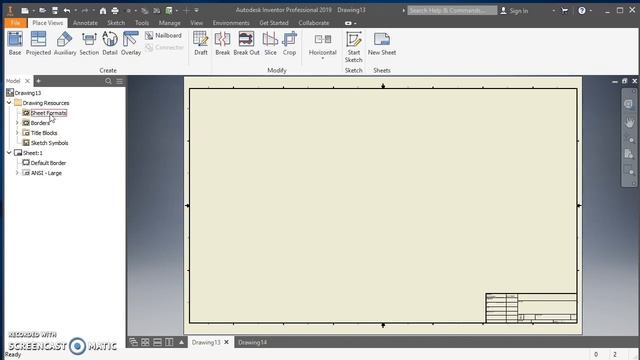Add a new browser panel with plus
This screenshot has width=640, height=360.
[38, 81]
